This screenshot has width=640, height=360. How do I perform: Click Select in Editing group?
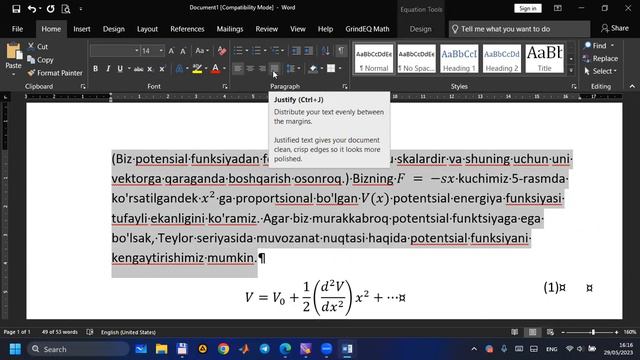click(x=600, y=71)
